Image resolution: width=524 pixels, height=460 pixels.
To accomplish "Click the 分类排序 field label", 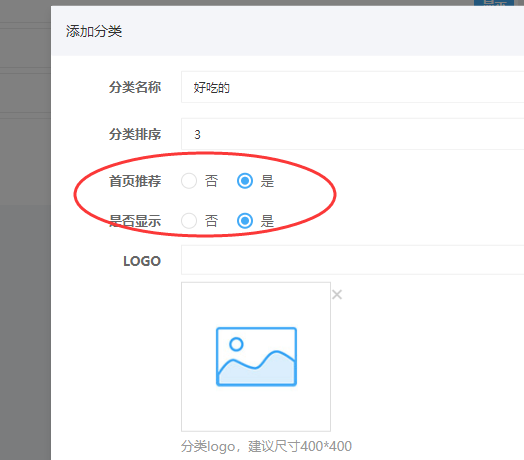I will coord(135,134).
